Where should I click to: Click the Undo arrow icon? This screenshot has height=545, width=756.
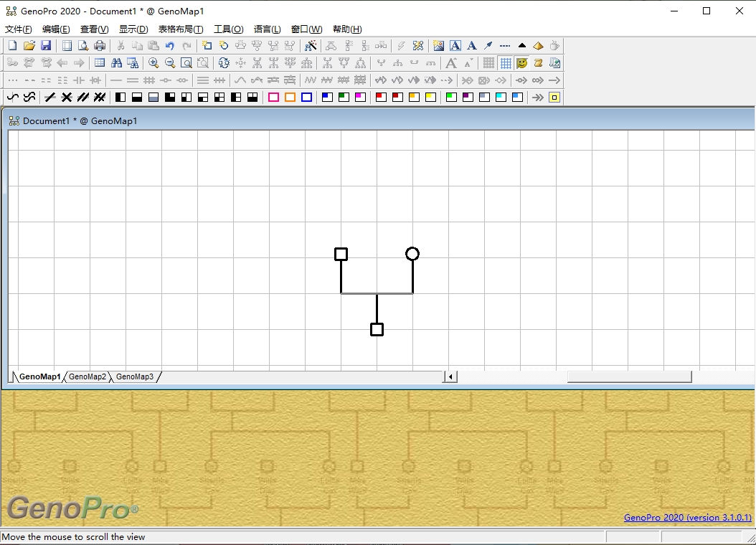point(170,46)
